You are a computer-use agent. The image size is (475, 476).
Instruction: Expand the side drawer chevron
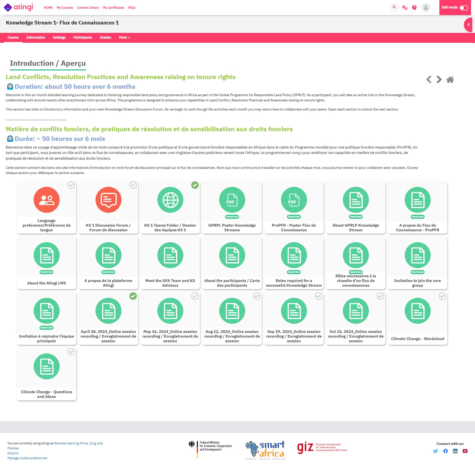coord(468,25)
